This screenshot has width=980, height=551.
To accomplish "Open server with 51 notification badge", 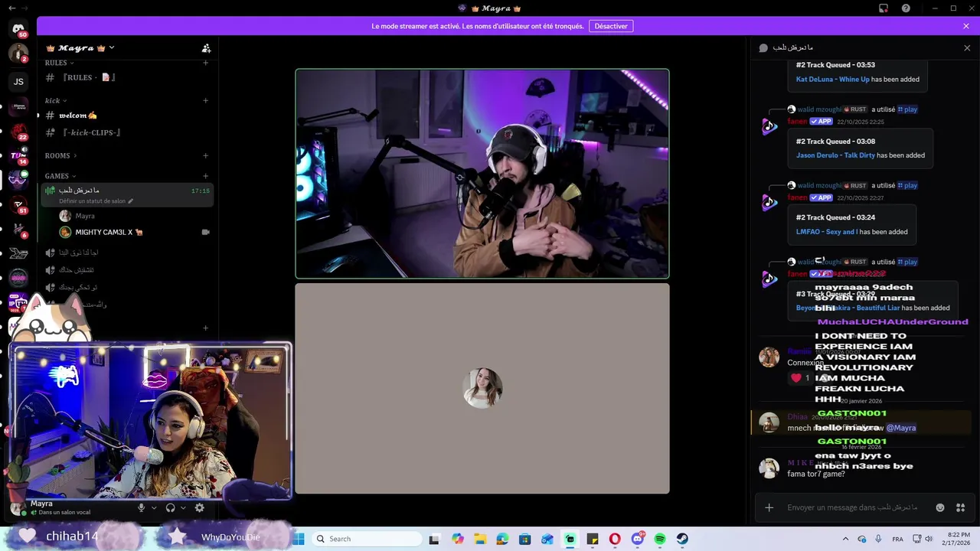I will coord(18,205).
